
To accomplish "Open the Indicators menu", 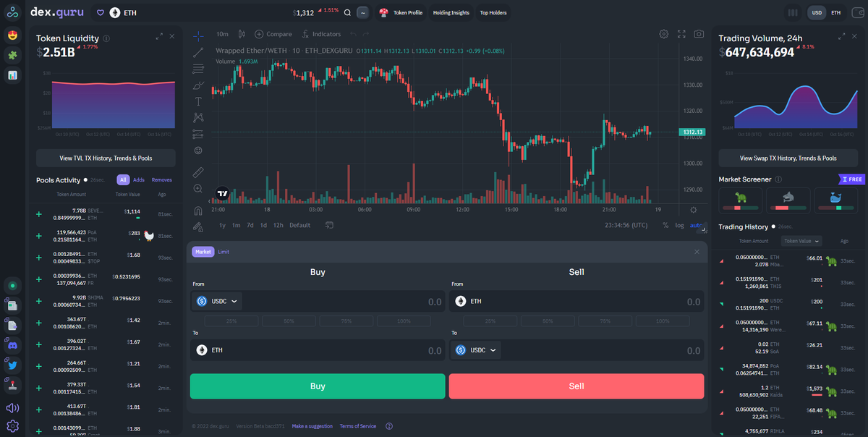I will tap(321, 34).
